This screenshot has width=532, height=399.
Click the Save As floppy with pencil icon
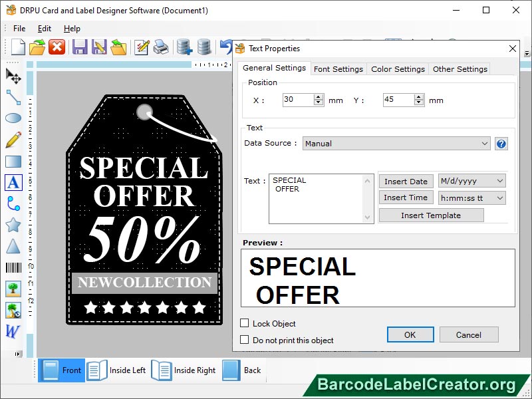pyautogui.click(x=99, y=47)
